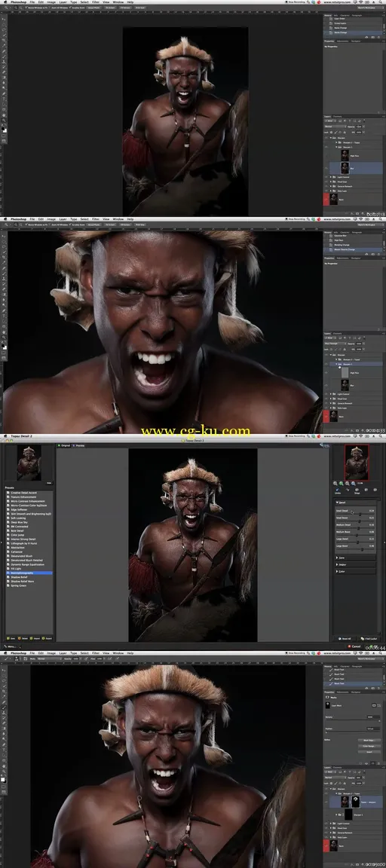Switch to the Original tab in Topaz Detail
The height and width of the screenshot is (868, 386).
coord(64,445)
